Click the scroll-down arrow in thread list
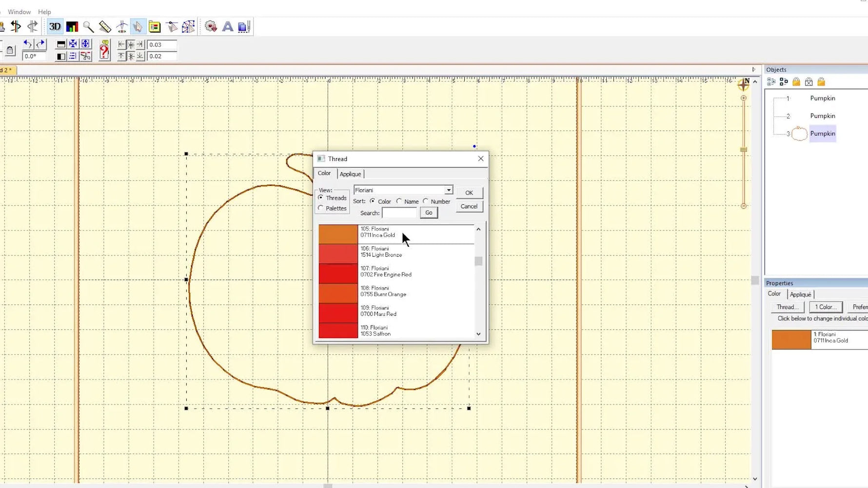 [x=478, y=334]
